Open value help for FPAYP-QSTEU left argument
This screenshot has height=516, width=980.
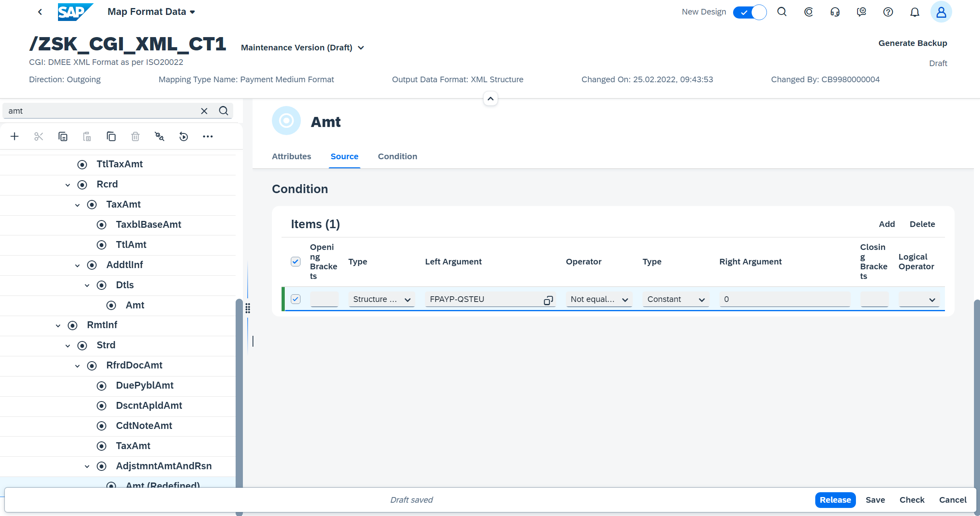click(548, 300)
